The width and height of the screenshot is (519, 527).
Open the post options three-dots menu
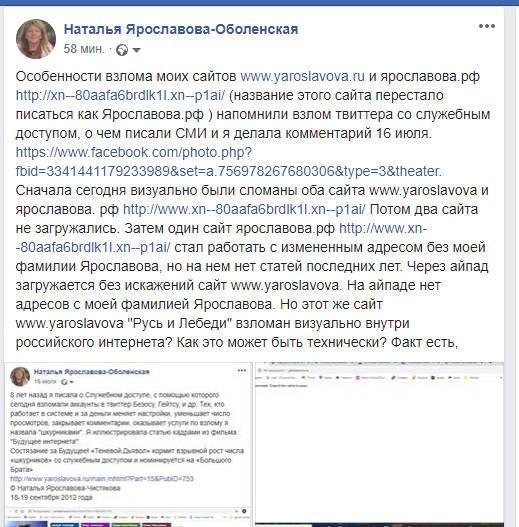pyautogui.click(x=487, y=26)
